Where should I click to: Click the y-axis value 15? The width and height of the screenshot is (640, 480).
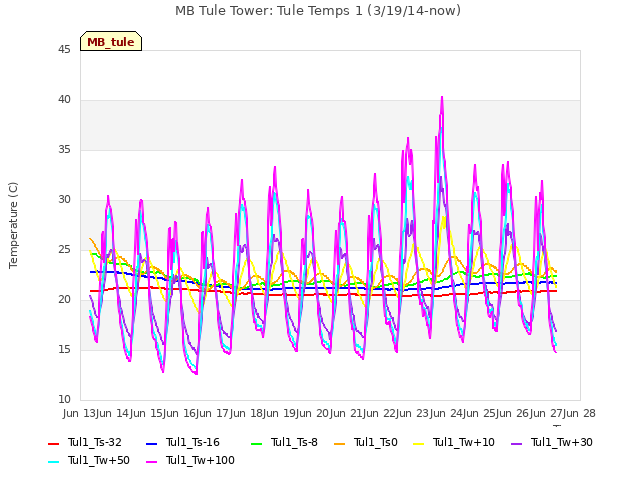coord(64,350)
